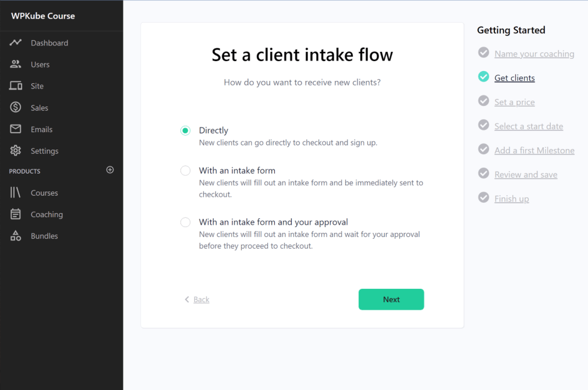Go back using the Back link
The height and width of the screenshot is (390, 588).
201,300
